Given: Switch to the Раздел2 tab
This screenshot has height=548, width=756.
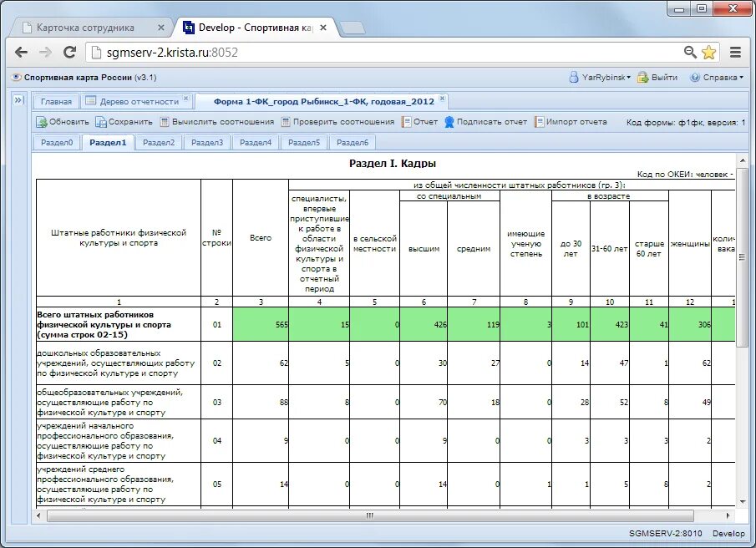Looking at the screenshot, I should tap(159, 142).
